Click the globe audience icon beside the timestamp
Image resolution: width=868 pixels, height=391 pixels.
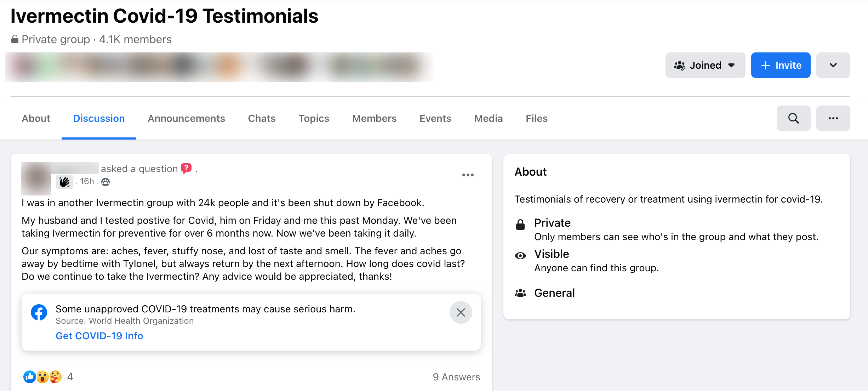pos(105,182)
